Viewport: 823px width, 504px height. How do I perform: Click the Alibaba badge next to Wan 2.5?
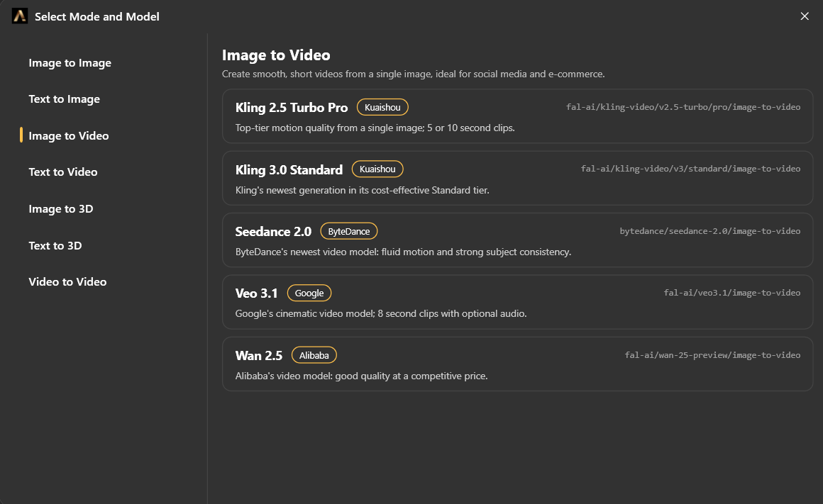click(314, 355)
